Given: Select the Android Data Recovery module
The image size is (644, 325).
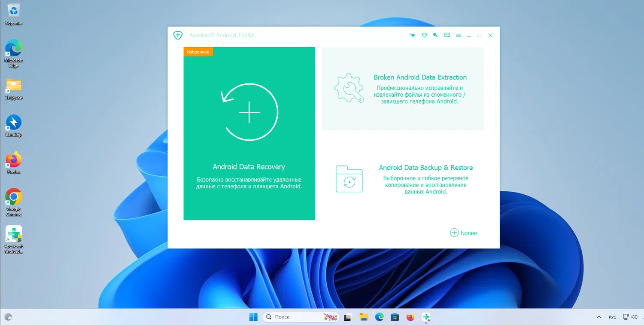Looking at the screenshot, I should point(249,133).
